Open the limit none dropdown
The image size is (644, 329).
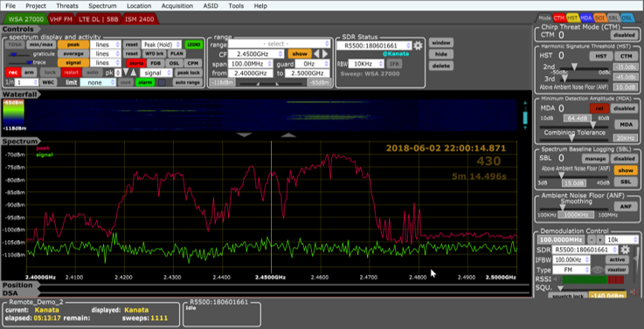[x=98, y=82]
